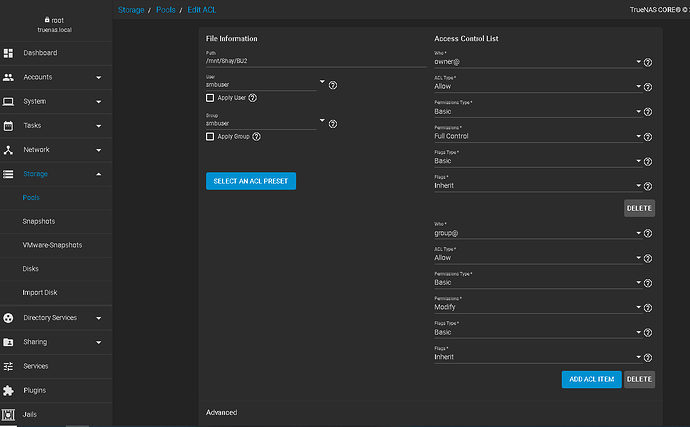Open help icon next to Apply User
The image size is (690, 427).
(253, 98)
